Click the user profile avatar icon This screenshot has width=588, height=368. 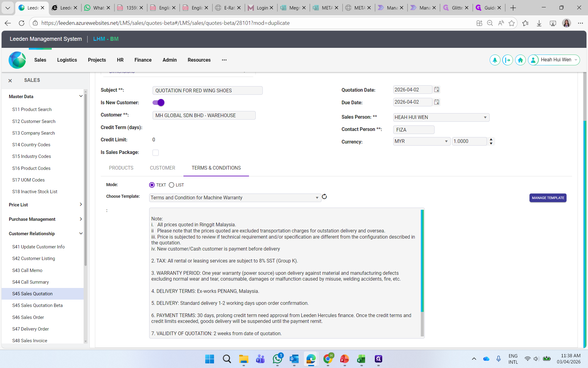click(x=533, y=60)
